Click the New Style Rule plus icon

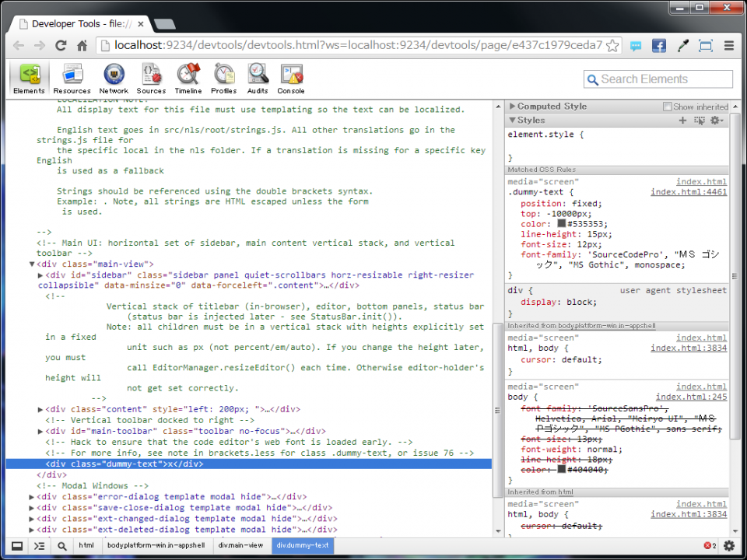tap(682, 121)
